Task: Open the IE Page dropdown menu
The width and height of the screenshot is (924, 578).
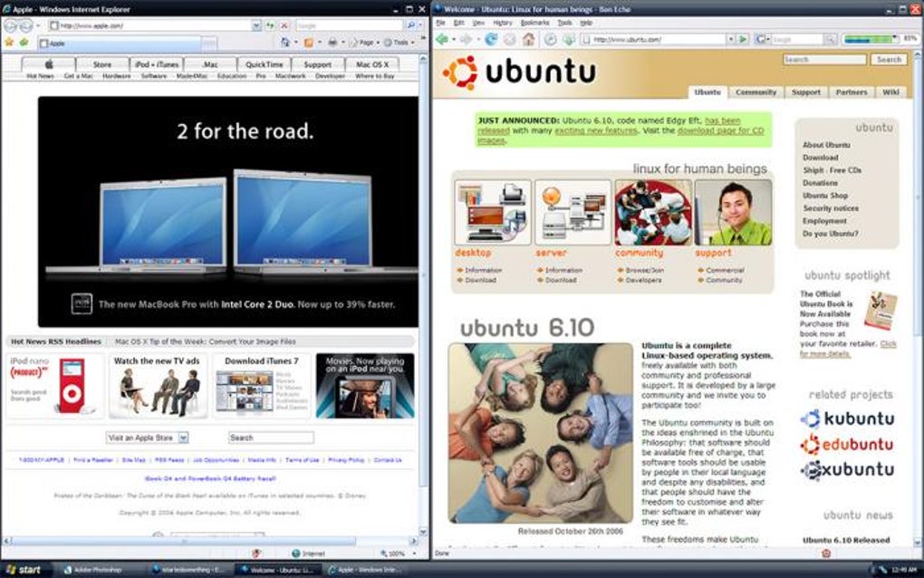Action: (x=364, y=43)
